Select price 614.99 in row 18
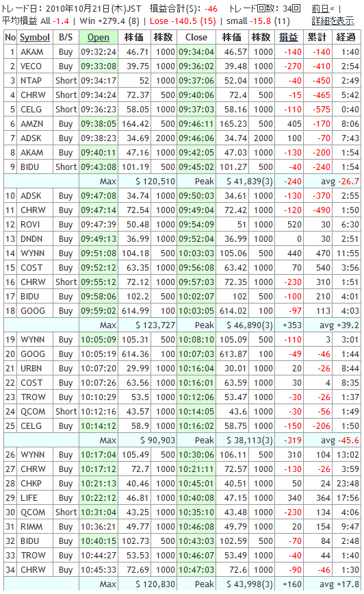Viewport: 364px width, 594px height. 135,311
